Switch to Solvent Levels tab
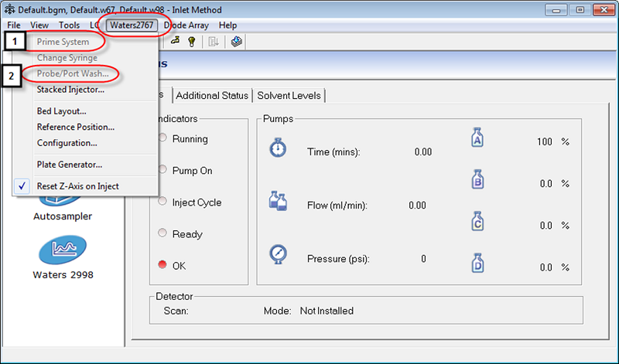619x364 pixels. pyautogui.click(x=289, y=95)
